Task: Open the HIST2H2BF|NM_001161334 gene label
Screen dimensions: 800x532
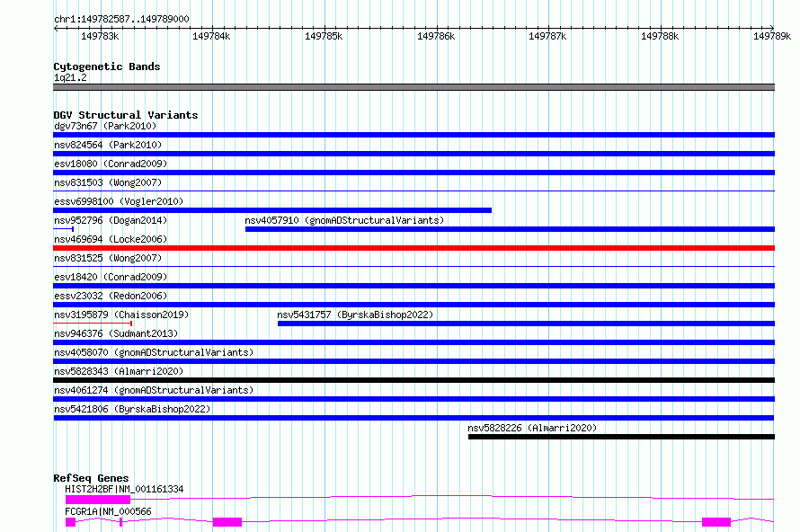Action: 124,489
